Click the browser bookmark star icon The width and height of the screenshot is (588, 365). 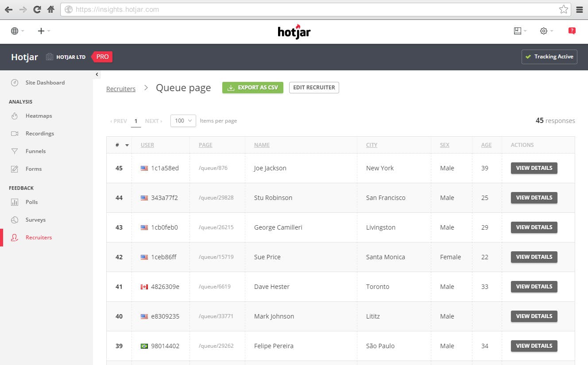(x=563, y=9)
